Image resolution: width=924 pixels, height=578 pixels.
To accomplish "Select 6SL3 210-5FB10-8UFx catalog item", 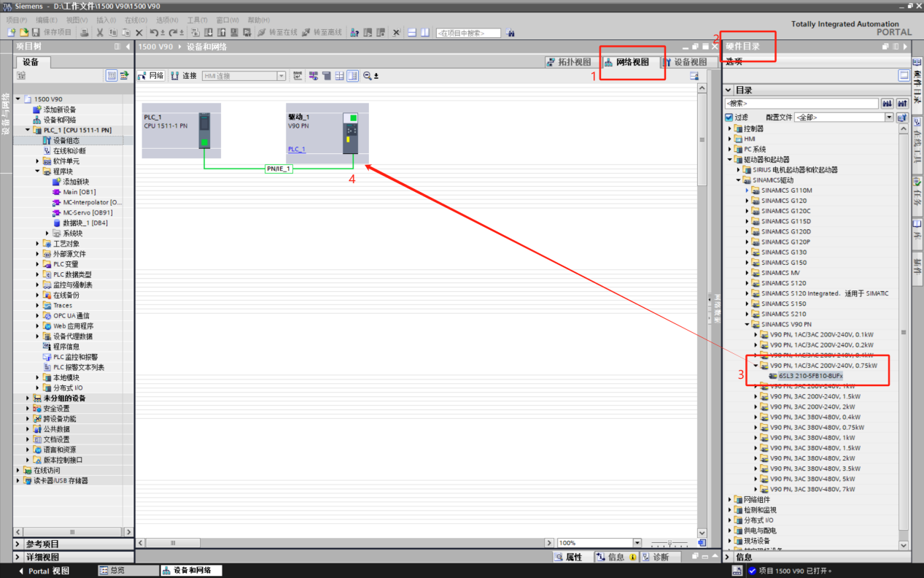I will tap(810, 376).
